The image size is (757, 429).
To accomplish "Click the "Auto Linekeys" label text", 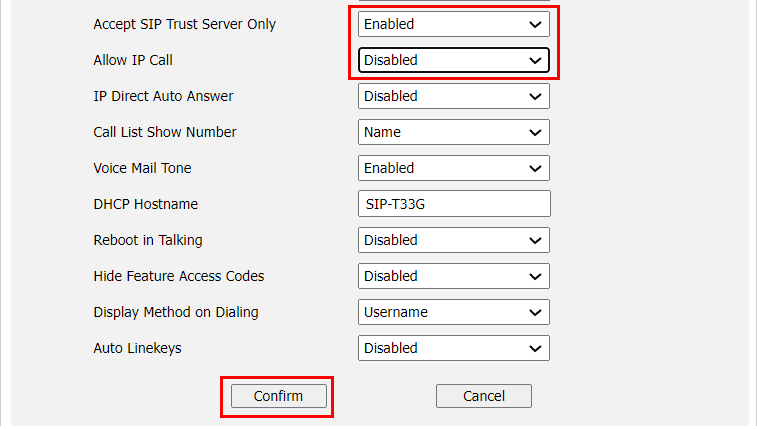I will pyautogui.click(x=137, y=348).
